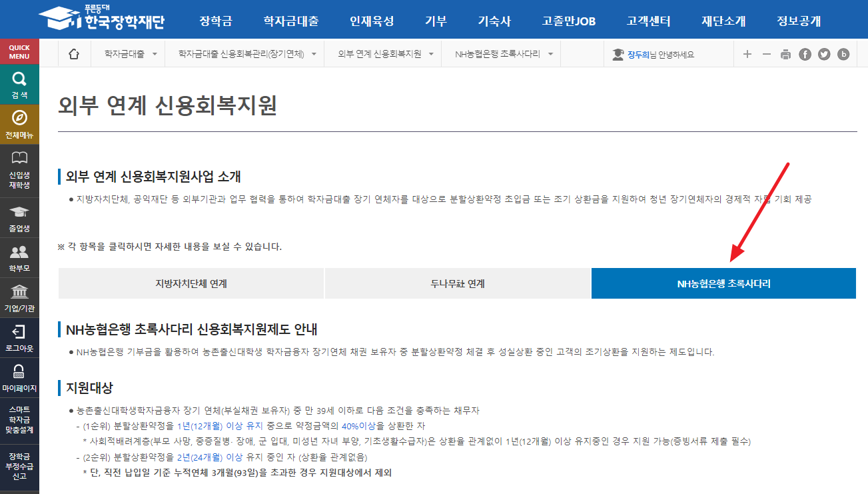Viewport: 868px width, 494px height.
Task: Click the note starting ※ 각 항목을 클릭하시면
Action: tap(170, 247)
